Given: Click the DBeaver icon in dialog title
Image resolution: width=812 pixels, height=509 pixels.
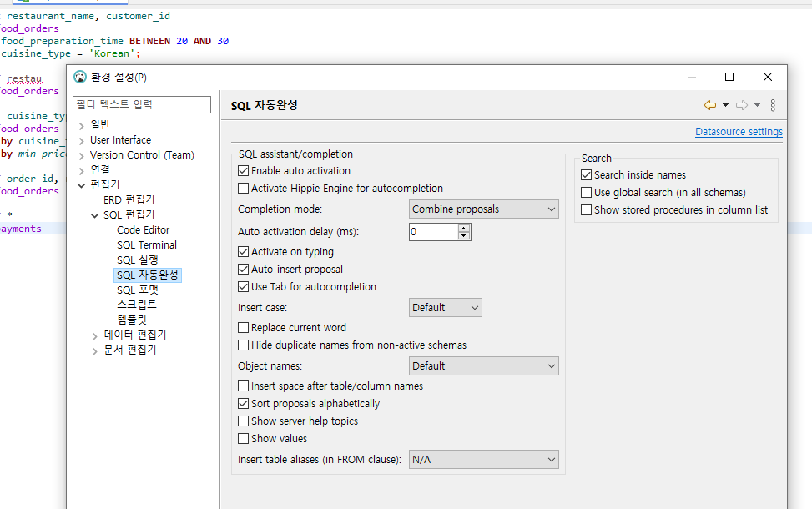Looking at the screenshot, I should 80,77.
